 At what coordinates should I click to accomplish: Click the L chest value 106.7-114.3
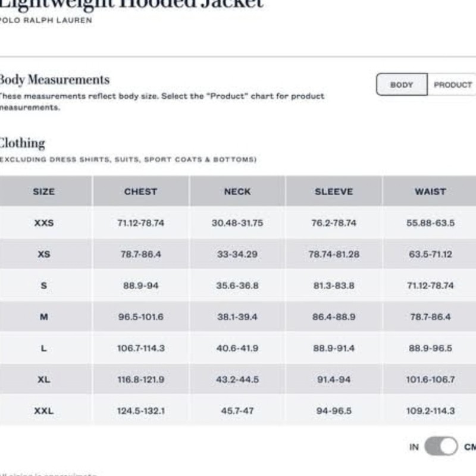[140, 348]
